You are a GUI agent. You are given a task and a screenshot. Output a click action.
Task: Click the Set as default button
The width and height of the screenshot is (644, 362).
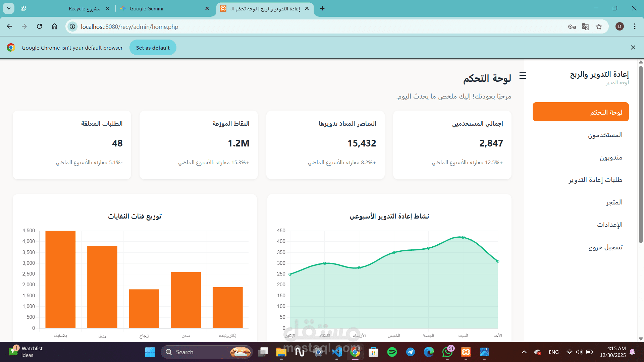click(153, 48)
